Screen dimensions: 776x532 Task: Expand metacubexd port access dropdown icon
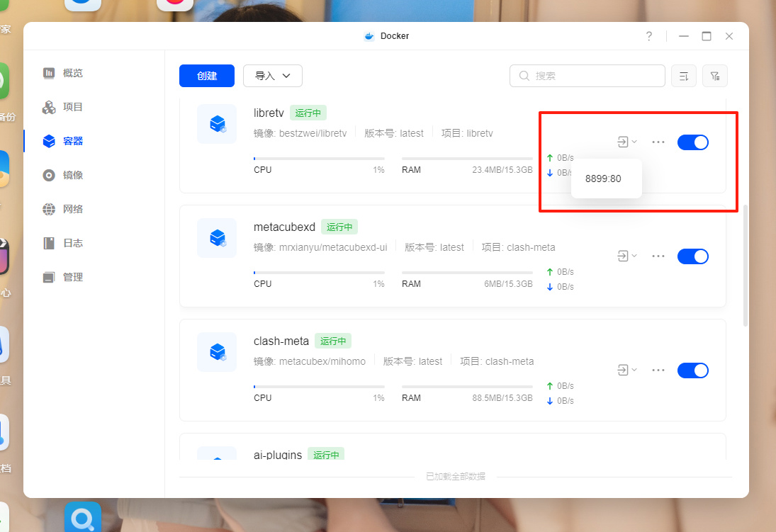627,256
